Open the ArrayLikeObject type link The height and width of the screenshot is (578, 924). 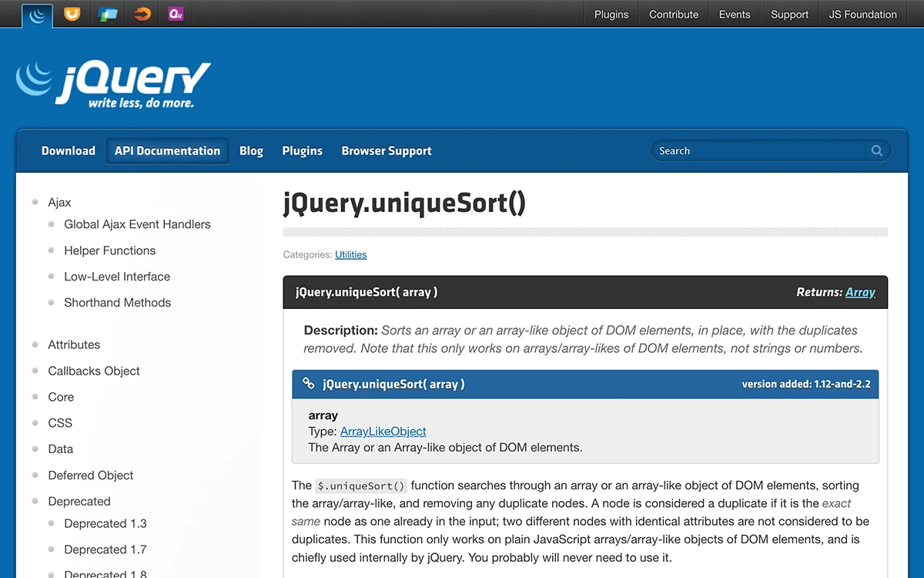coord(383,432)
